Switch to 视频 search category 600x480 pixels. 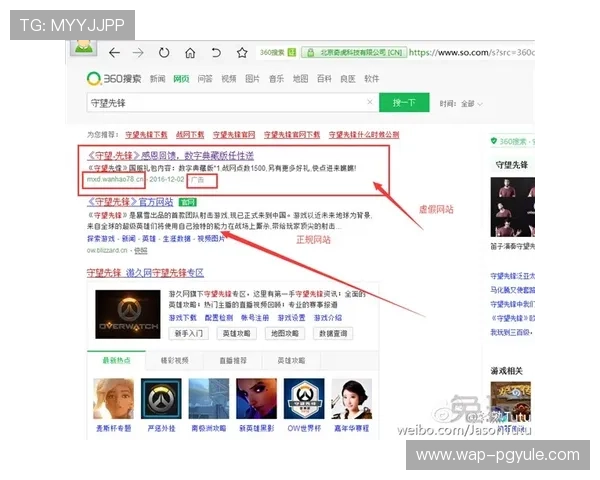(x=229, y=79)
